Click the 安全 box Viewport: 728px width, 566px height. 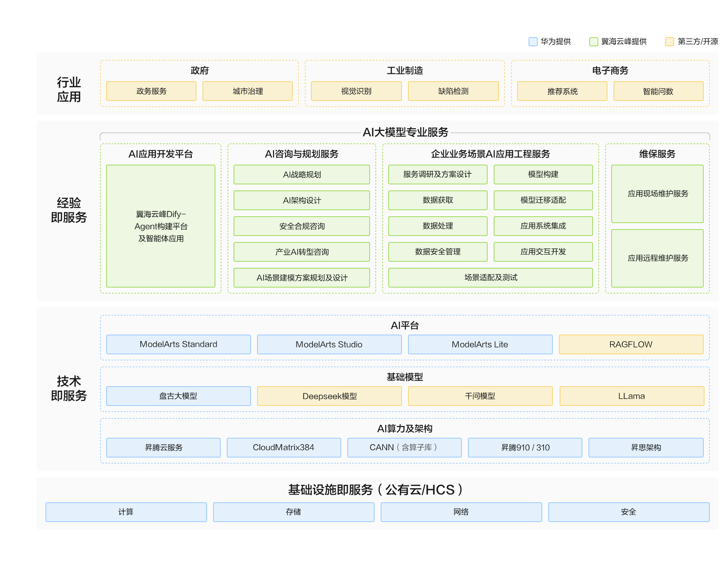click(629, 512)
